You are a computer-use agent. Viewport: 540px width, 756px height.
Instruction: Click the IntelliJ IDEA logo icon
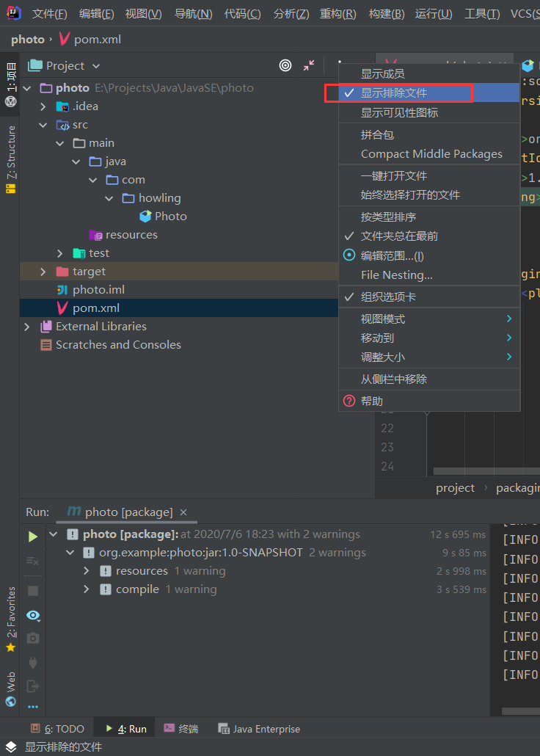click(x=13, y=13)
